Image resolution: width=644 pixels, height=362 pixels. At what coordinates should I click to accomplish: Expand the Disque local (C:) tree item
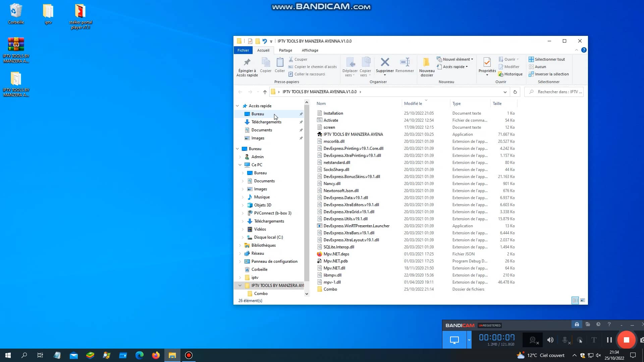click(243, 237)
